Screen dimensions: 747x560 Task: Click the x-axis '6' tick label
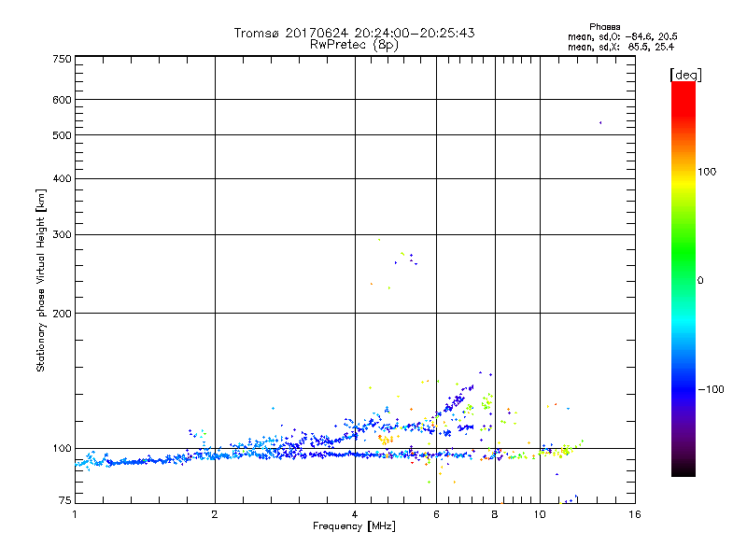click(436, 514)
